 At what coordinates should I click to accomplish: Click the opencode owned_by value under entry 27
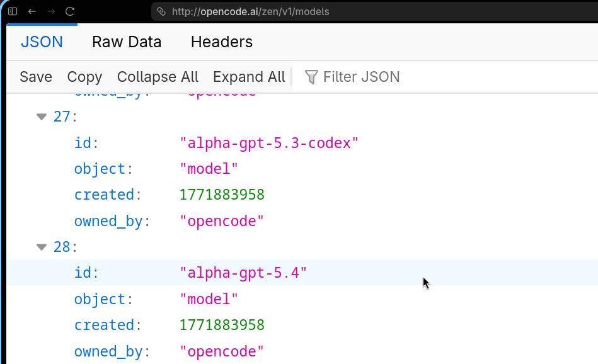(x=221, y=221)
